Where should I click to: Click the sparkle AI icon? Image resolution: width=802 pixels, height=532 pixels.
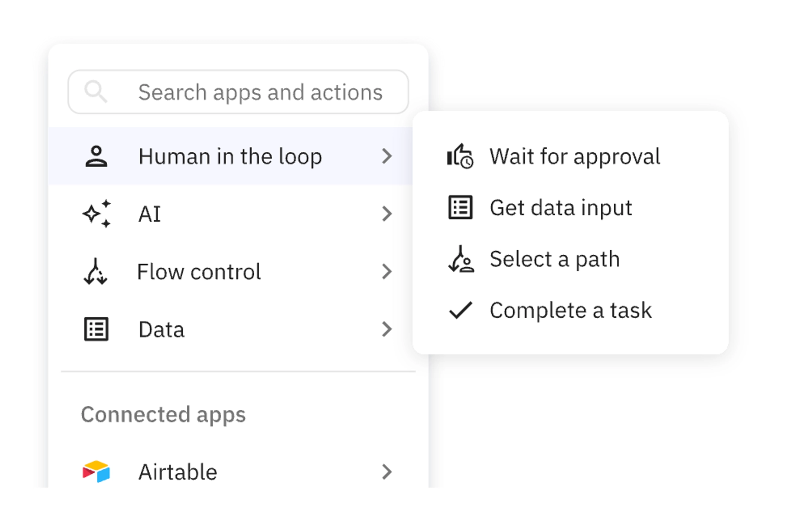pos(97,214)
